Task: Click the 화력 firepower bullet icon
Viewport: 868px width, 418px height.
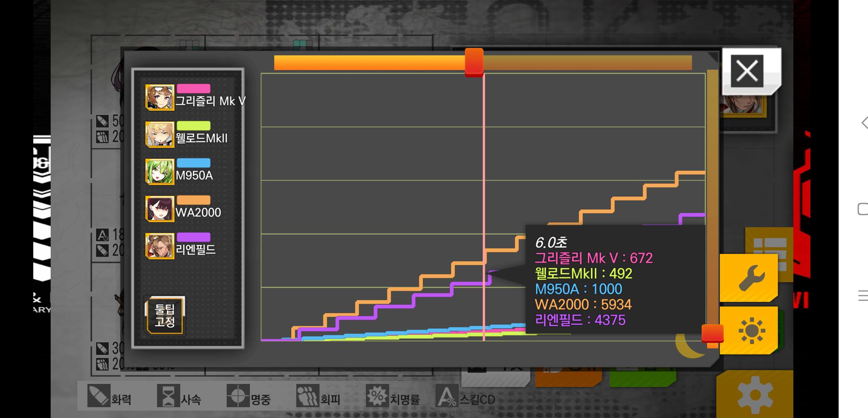Action: coord(98,396)
